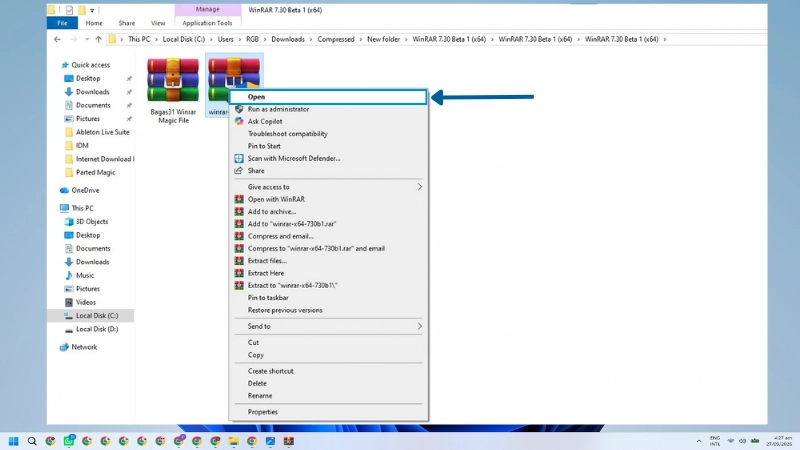The width and height of the screenshot is (800, 450).
Task: Click Local Disk (C:) in address bar
Action: tap(184, 39)
